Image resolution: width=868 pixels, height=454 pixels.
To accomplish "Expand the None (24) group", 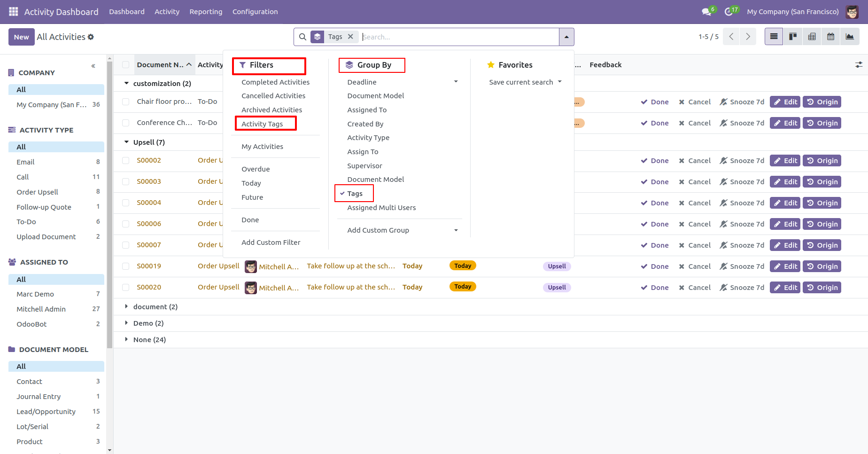I will (126, 339).
